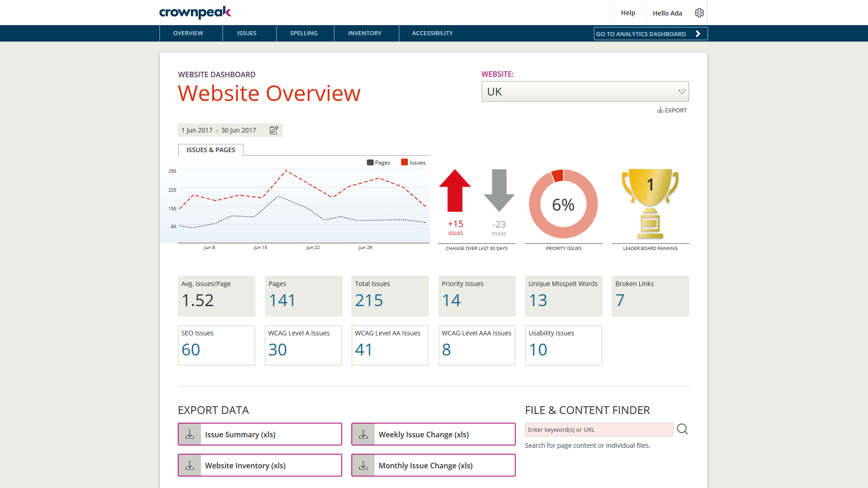The height and width of the screenshot is (488, 868).
Task: Click the Export link below website selector
Action: click(672, 110)
